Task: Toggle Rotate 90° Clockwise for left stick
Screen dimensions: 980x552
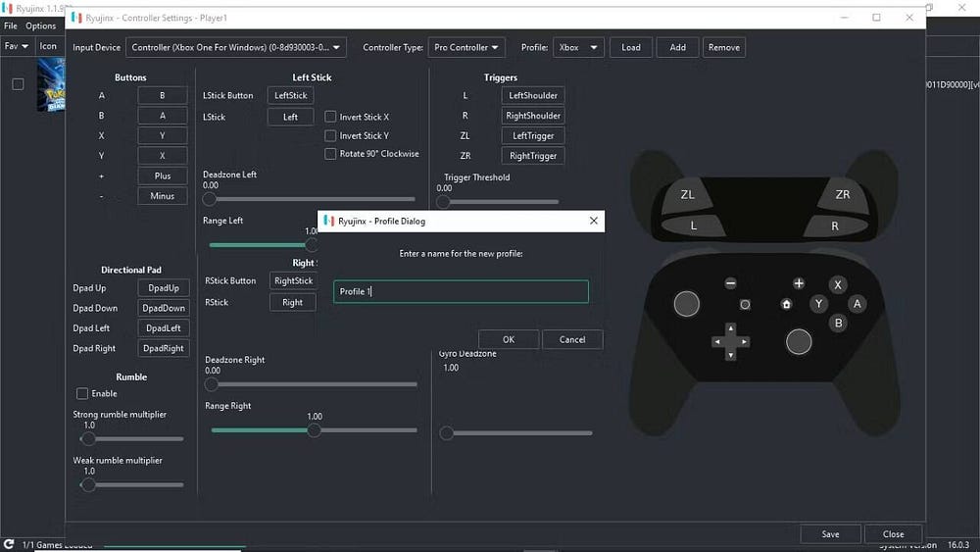Action: (x=330, y=154)
